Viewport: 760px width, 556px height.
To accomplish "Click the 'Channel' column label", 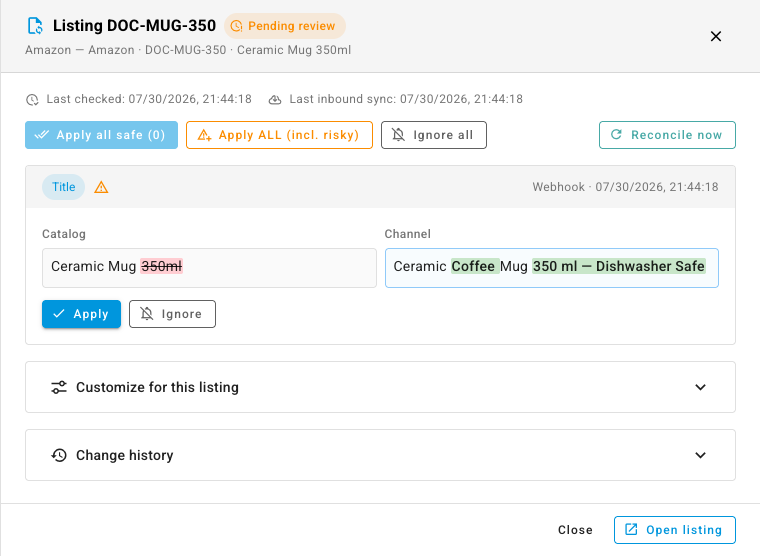I will 408,234.
